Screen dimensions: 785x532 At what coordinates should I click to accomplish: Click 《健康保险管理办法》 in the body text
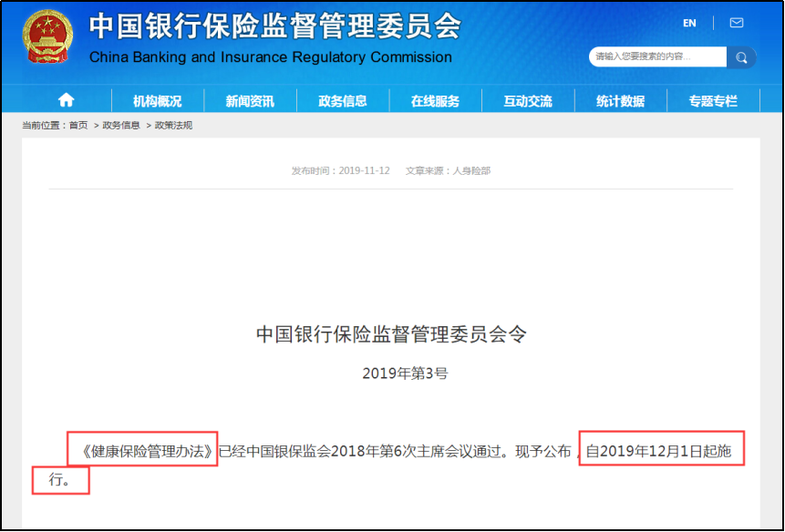coord(149,452)
